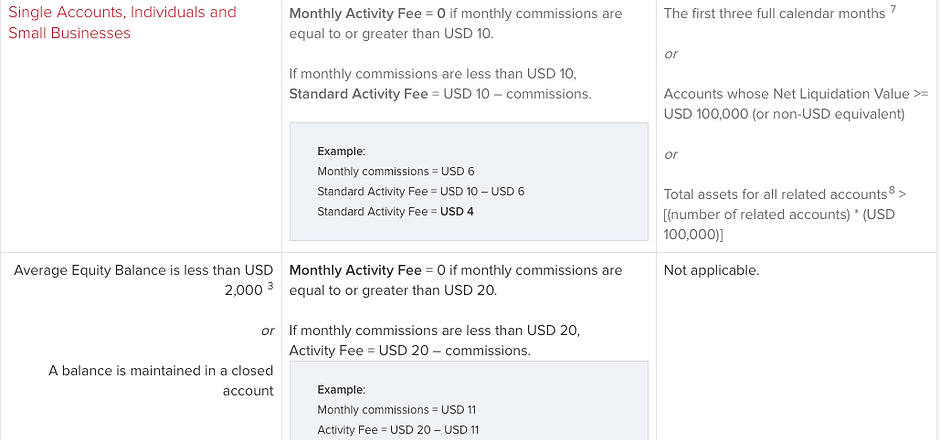Click "Activity Fee = USD 20 – commissions" line
Viewport: 940px width, 440px height.
(409, 350)
